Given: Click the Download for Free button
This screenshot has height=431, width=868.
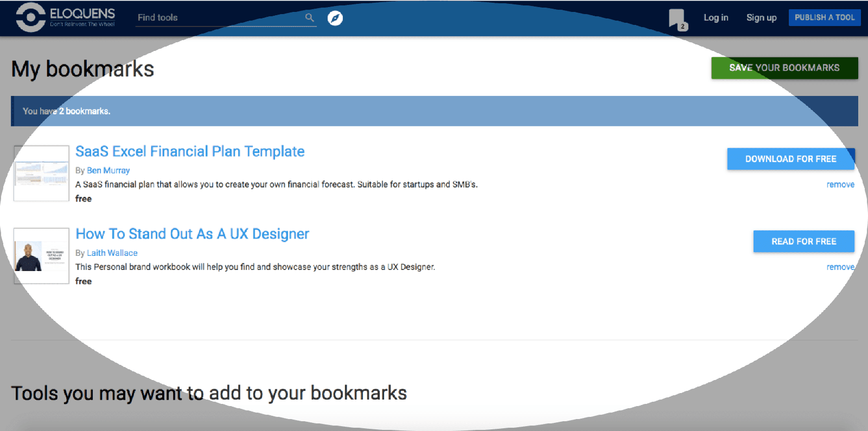Looking at the screenshot, I should tap(790, 159).
